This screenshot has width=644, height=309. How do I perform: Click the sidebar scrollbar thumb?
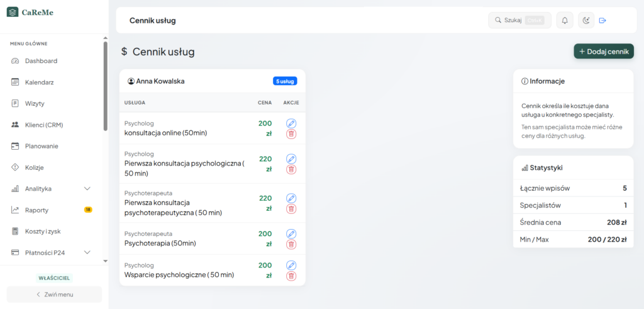point(106,86)
